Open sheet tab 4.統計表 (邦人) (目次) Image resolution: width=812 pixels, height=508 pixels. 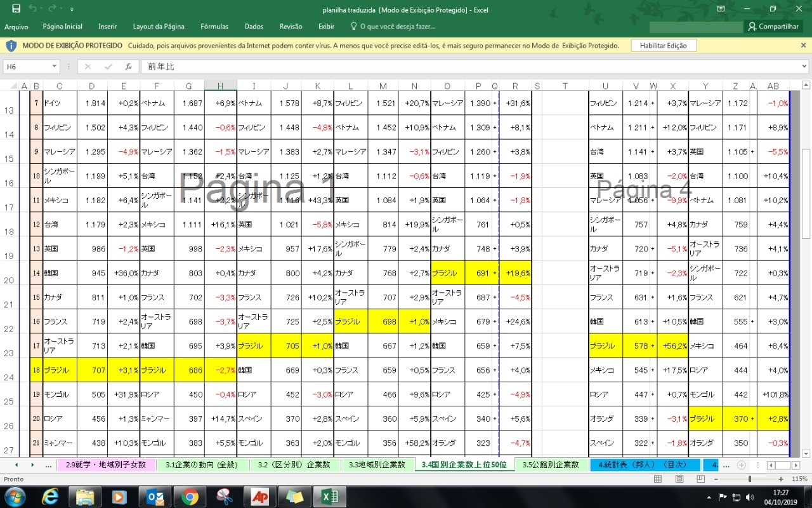pos(645,465)
